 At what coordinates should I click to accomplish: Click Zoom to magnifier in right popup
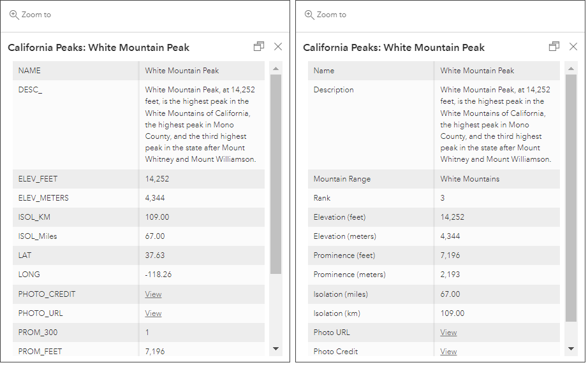tap(309, 15)
